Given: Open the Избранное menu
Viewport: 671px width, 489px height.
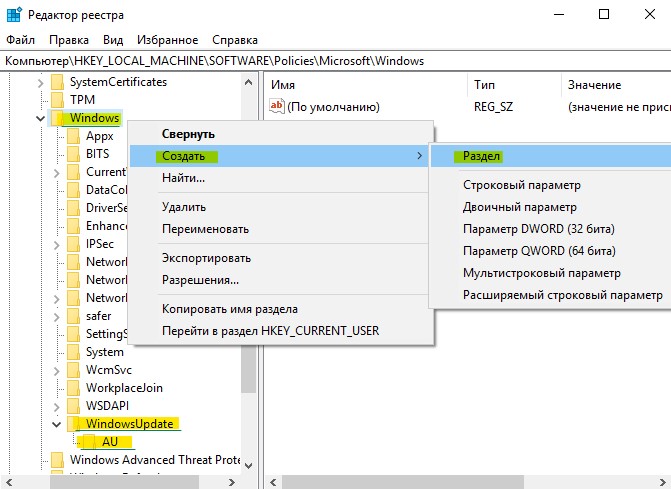Looking at the screenshot, I should pos(167,40).
